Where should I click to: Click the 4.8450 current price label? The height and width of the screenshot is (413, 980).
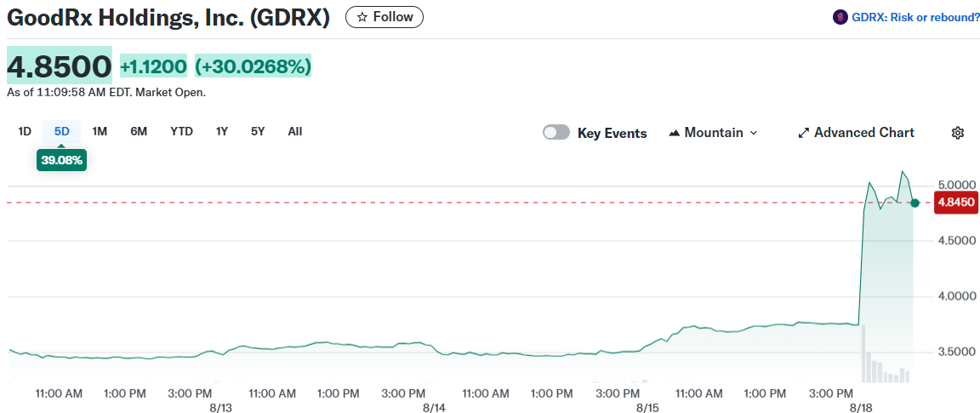click(956, 203)
